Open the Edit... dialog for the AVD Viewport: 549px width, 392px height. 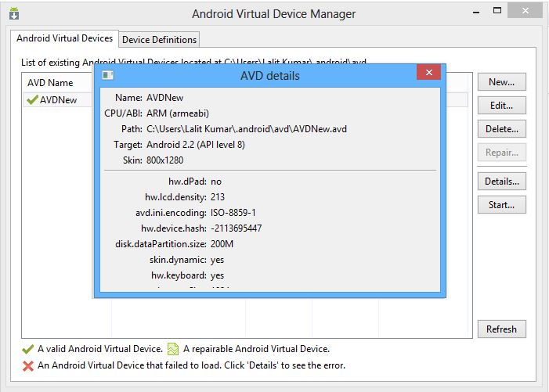[x=501, y=106]
